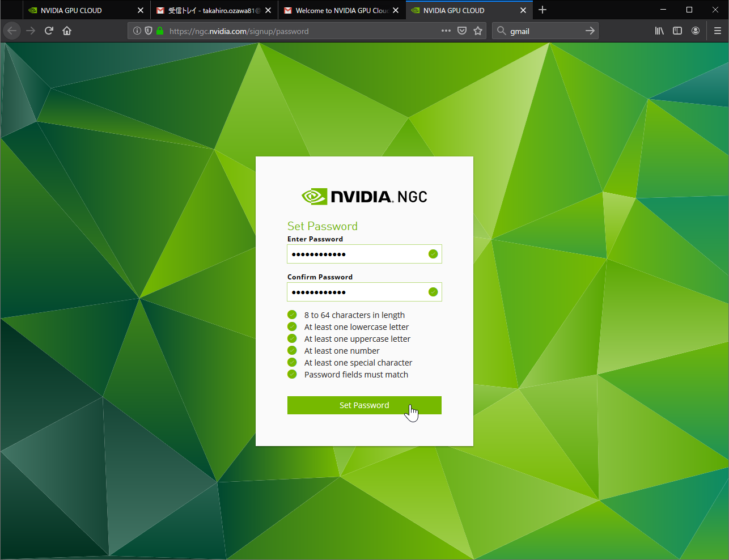Open the Firefox account icon
Screen dimensions: 729x560
[x=696, y=31]
